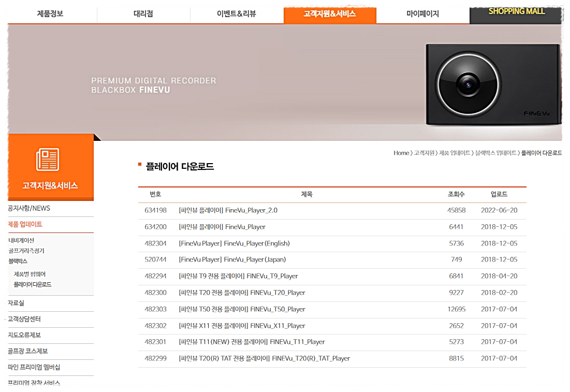Click post number 634198
The width and height of the screenshot is (570, 392).
(155, 211)
